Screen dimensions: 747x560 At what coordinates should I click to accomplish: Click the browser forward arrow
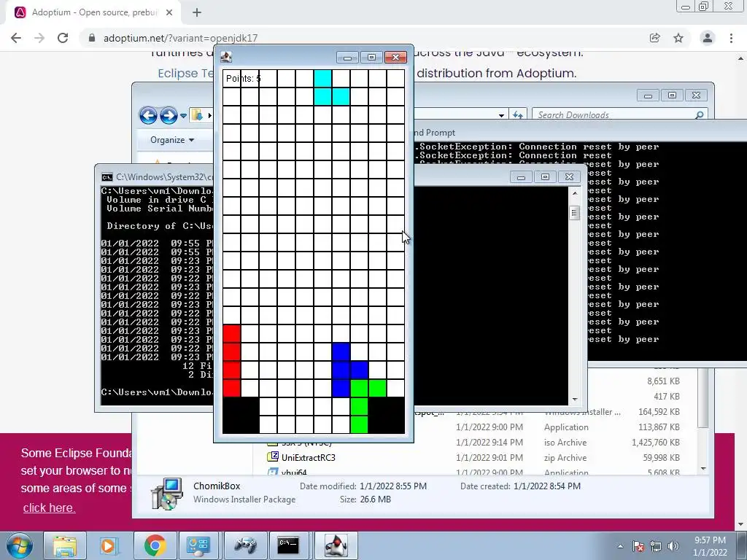(39, 38)
